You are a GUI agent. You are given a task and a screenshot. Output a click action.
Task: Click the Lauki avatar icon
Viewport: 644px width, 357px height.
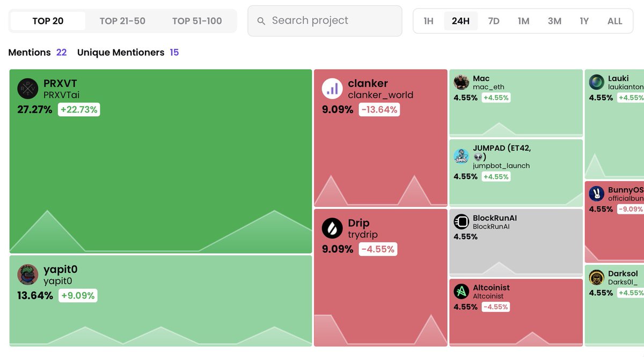597,82
